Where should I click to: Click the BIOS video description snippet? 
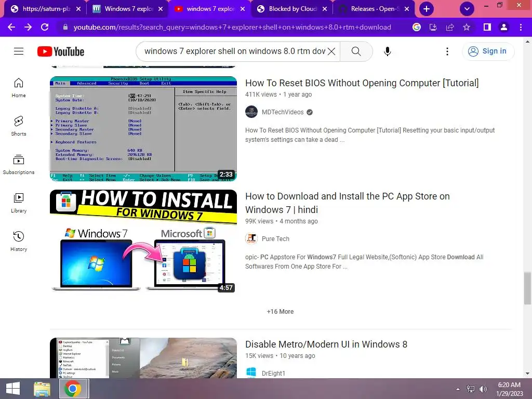point(370,135)
